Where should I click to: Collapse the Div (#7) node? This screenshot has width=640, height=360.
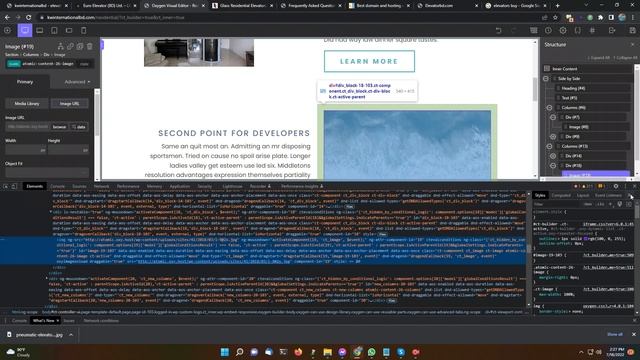click(553, 117)
